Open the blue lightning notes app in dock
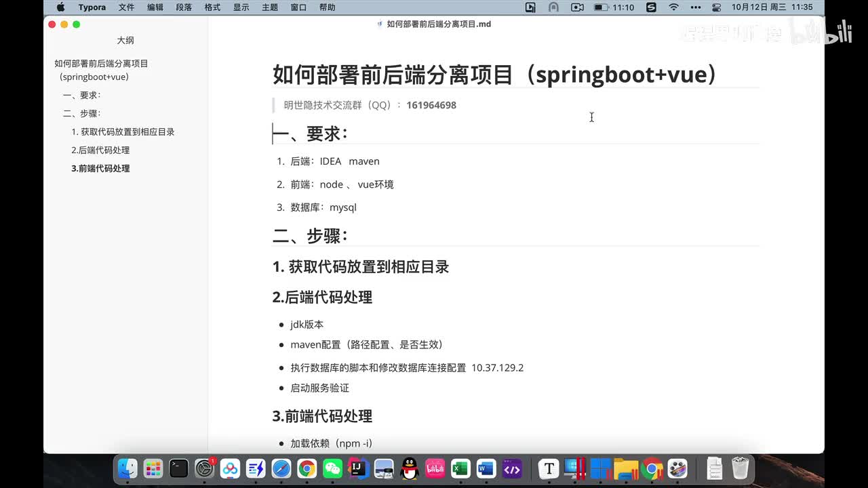Viewport: 868px width, 488px height. click(256, 468)
